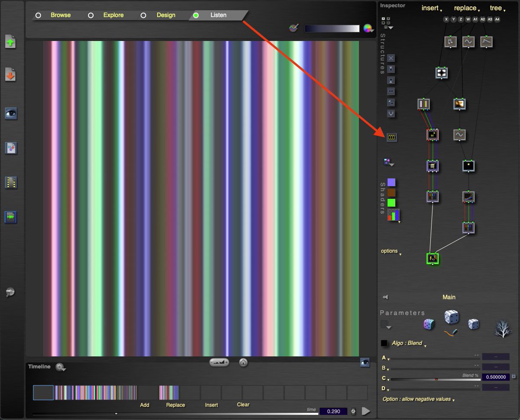Select the Browse radio button
520x420 pixels.
coord(38,15)
